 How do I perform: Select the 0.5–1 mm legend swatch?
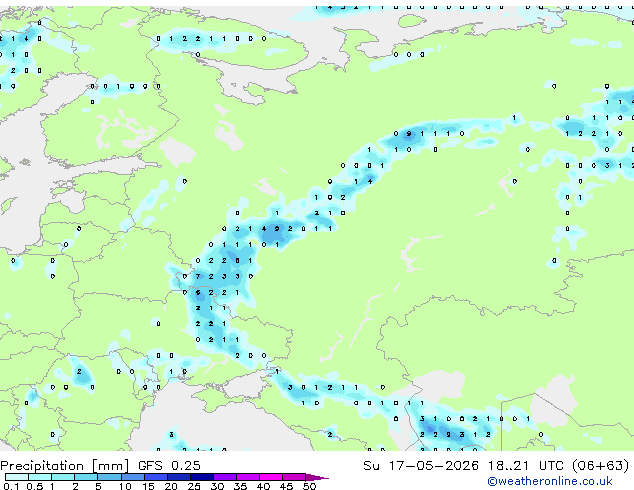[40, 477]
